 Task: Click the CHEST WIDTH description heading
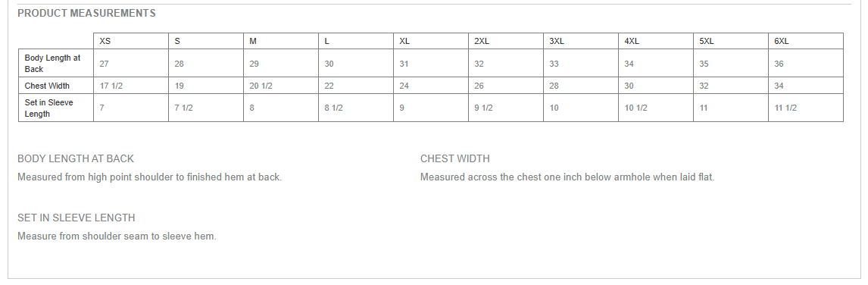coord(455,158)
